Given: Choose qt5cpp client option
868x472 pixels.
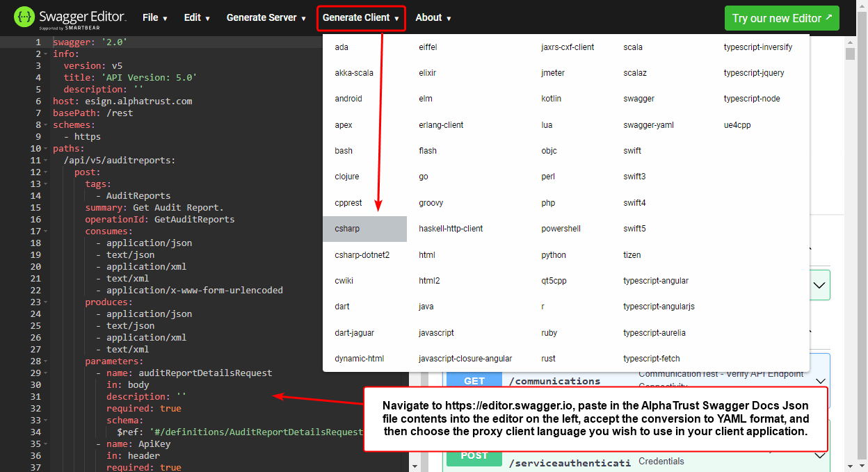Looking at the screenshot, I should tap(554, 281).
